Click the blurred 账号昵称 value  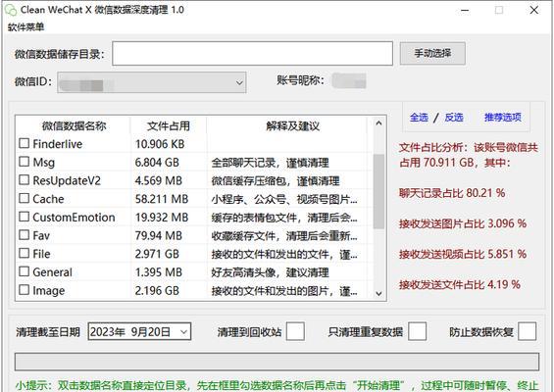point(349,81)
